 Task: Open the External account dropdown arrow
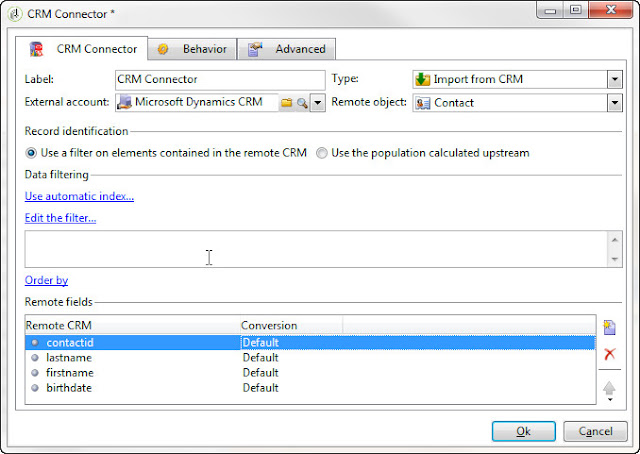(x=317, y=103)
